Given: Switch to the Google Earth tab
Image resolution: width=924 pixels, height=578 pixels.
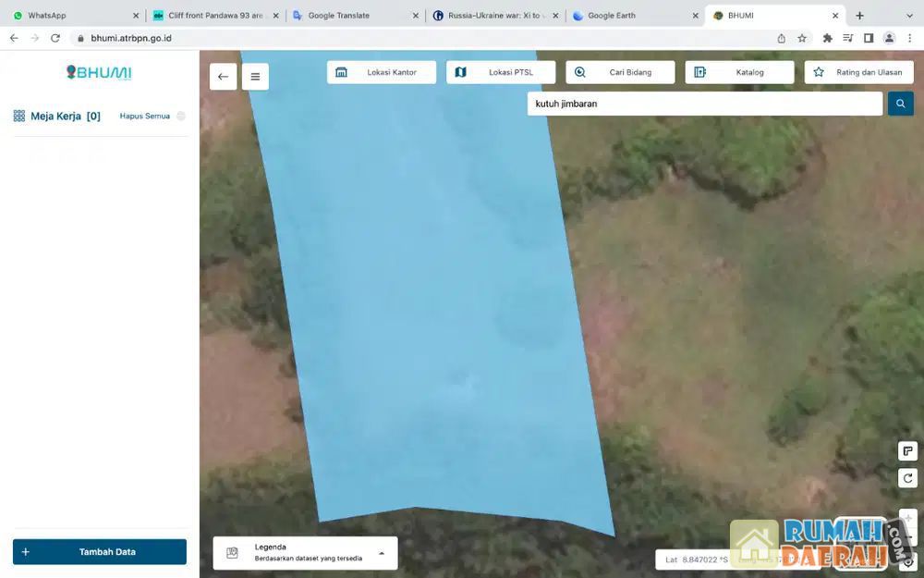Looking at the screenshot, I should point(633,16).
